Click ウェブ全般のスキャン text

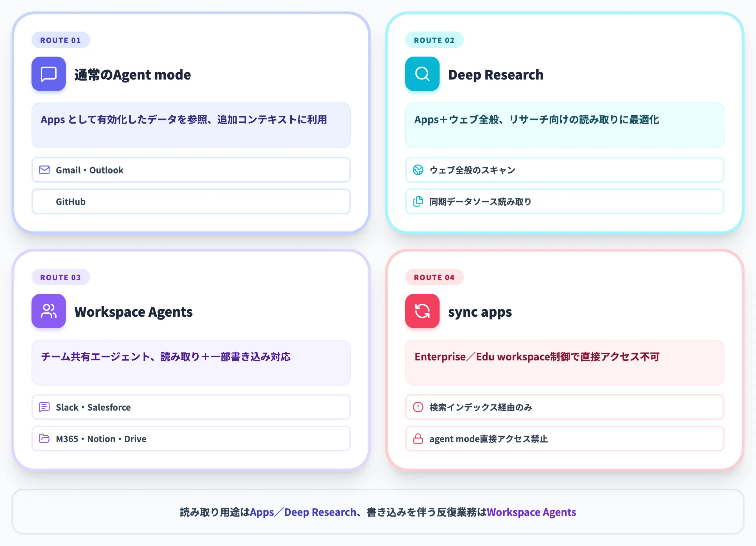(x=472, y=170)
